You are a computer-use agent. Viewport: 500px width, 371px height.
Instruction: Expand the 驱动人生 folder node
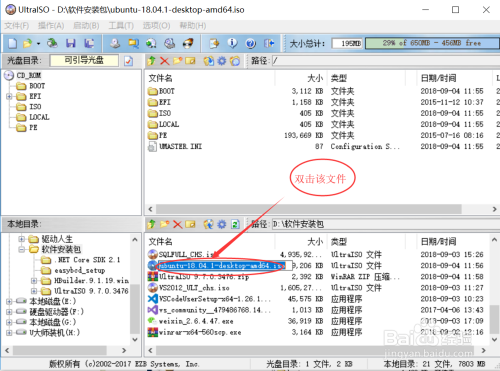pyautogui.click(x=22, y=239)
